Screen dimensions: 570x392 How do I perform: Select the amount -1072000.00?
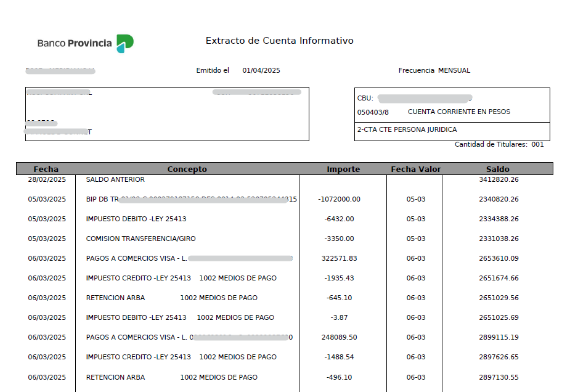pos(339,199)
